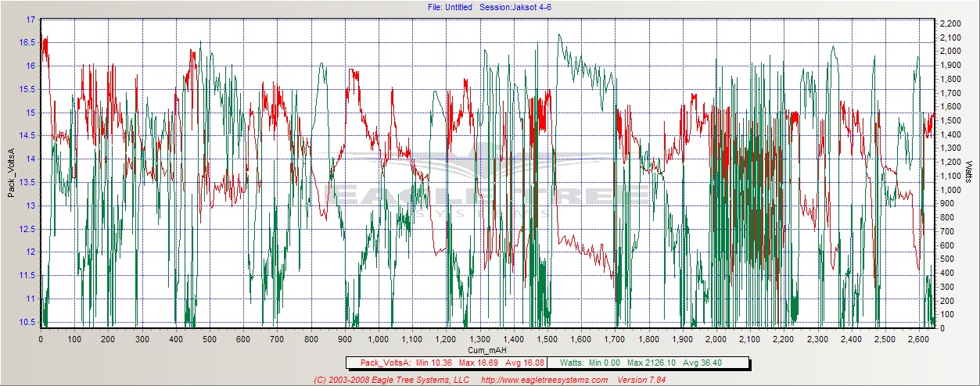This screenshot has width=980, height=386.
Task: Click the '(C) 2003-2008 Eagle Tree Systems, LLC' copyright text
Action: (391, 380)
